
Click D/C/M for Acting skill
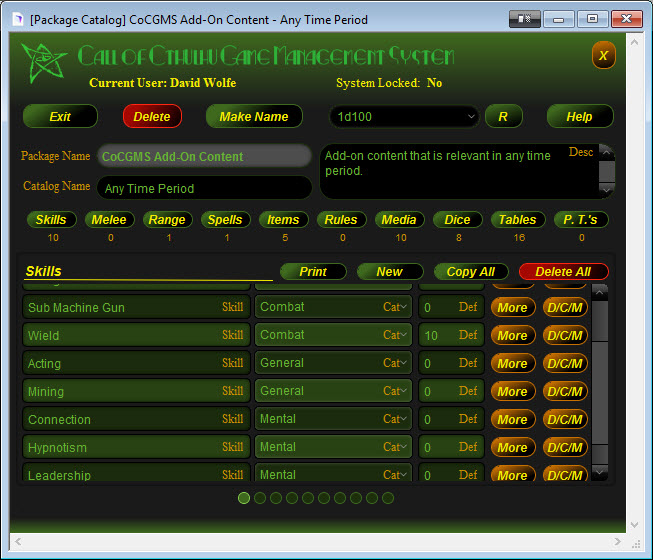(x=565, y=363)
